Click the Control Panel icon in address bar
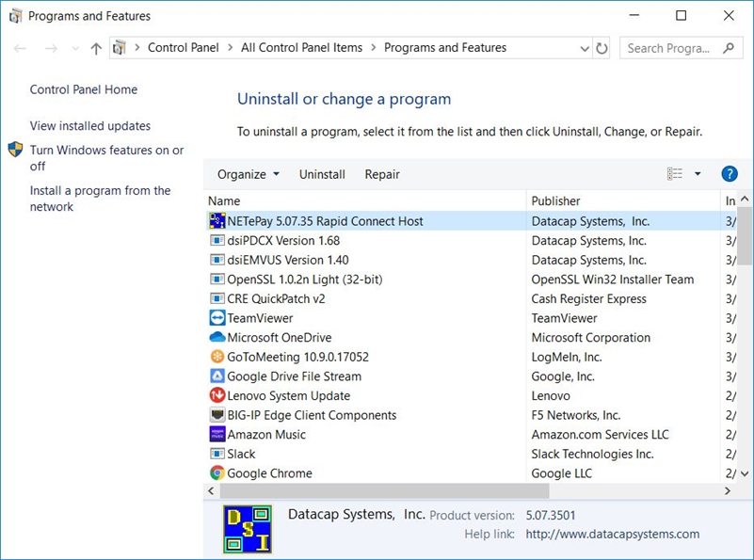Viewport: 754px width, 560px height. click(x=120, y=48)
